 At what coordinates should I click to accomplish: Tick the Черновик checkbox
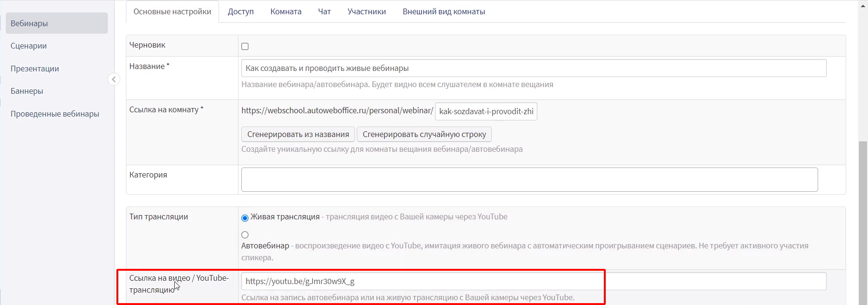pyautogui.click(x=245, y=47)
